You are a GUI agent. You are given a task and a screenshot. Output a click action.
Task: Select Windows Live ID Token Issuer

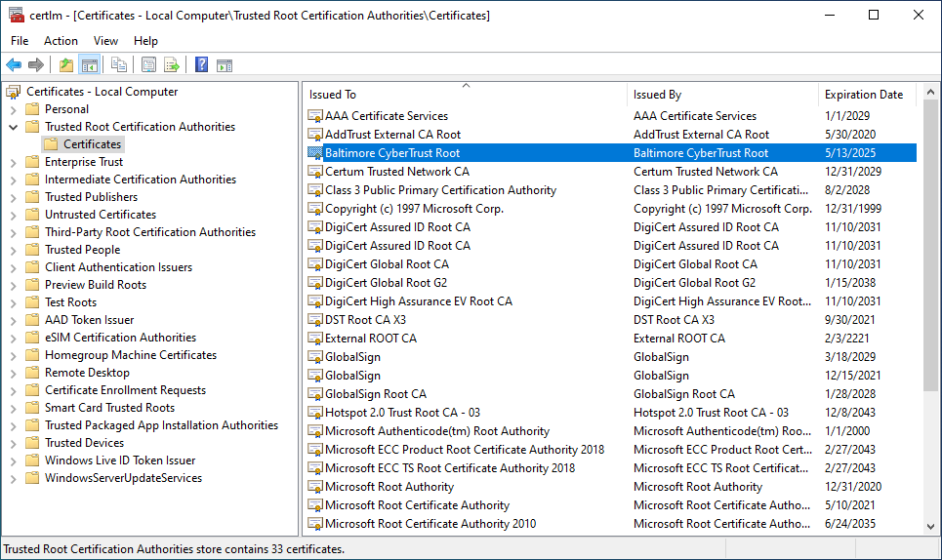(120, 460)
